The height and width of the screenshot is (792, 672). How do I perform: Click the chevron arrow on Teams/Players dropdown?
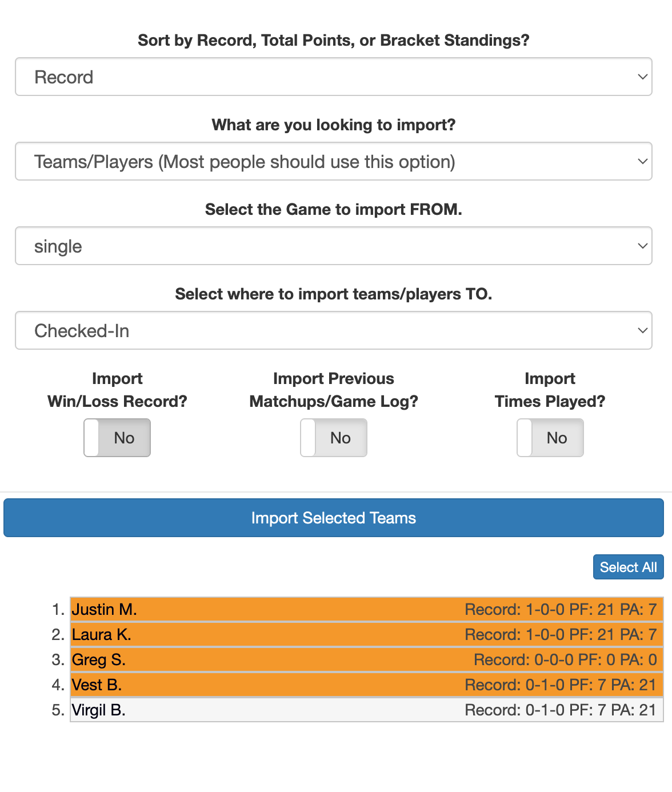click(x=642, y=161)
